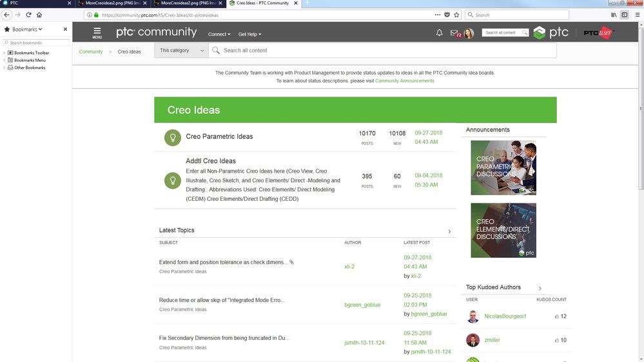Image resolution: width=644 pixels, height=362 pixels.
Task: Click the browser forward arrow
Action: click(x=17, y=15)
